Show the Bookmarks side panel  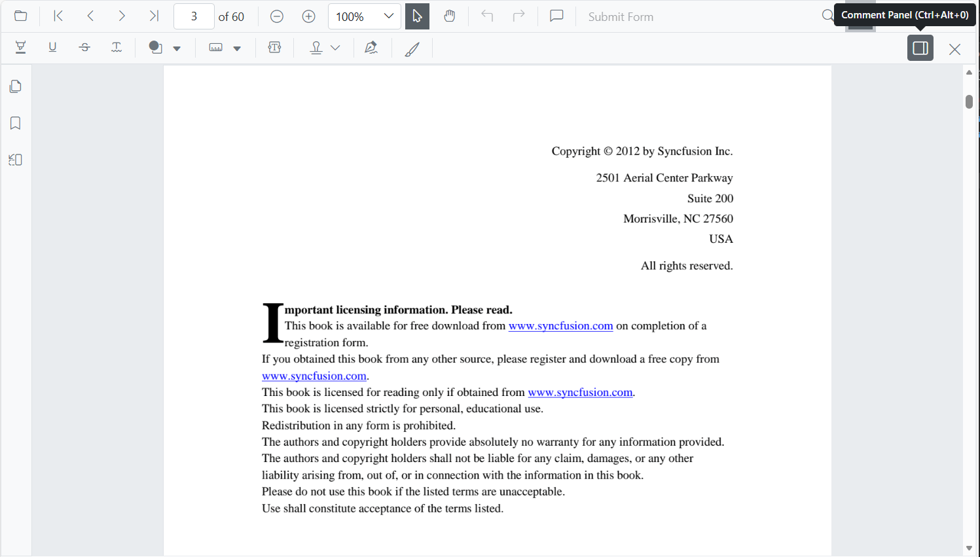(16, 123)
